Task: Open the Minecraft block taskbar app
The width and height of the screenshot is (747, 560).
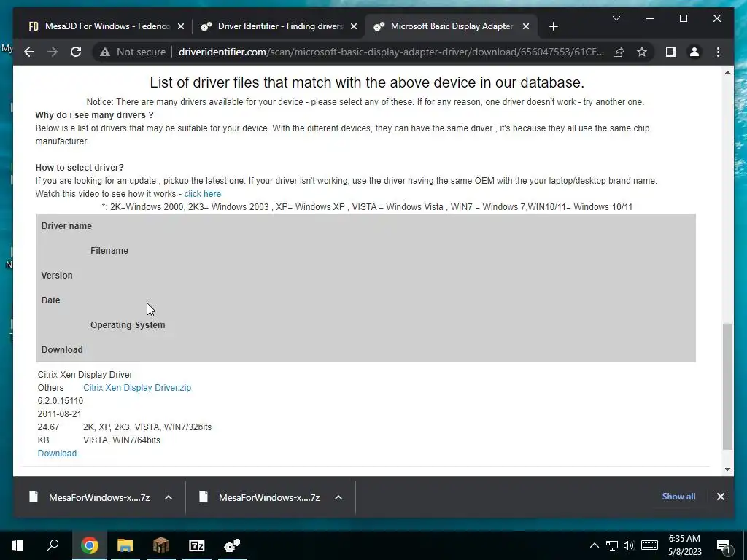Action: click(x=161, y=545)
